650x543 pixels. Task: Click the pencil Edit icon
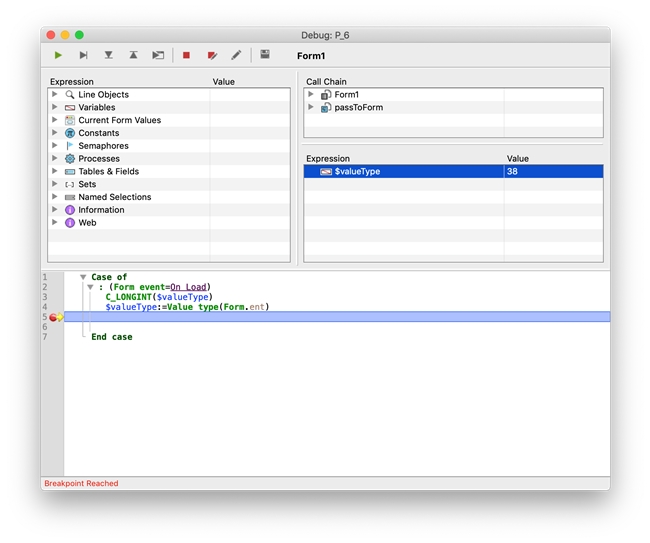pos(237,55)
